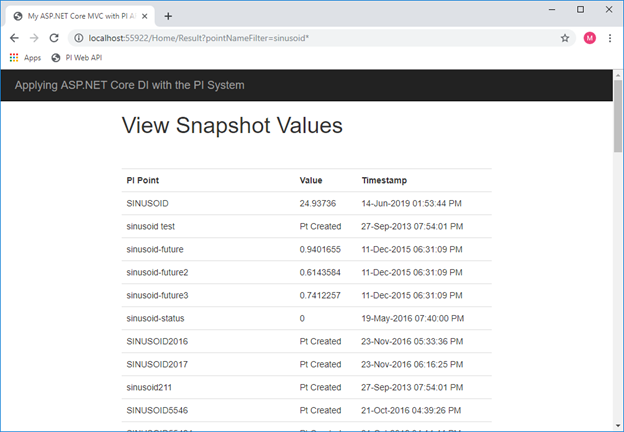Bookmark this page with the star icon
The height and width of the screenshot is (432, 624).
pos(565,38)
